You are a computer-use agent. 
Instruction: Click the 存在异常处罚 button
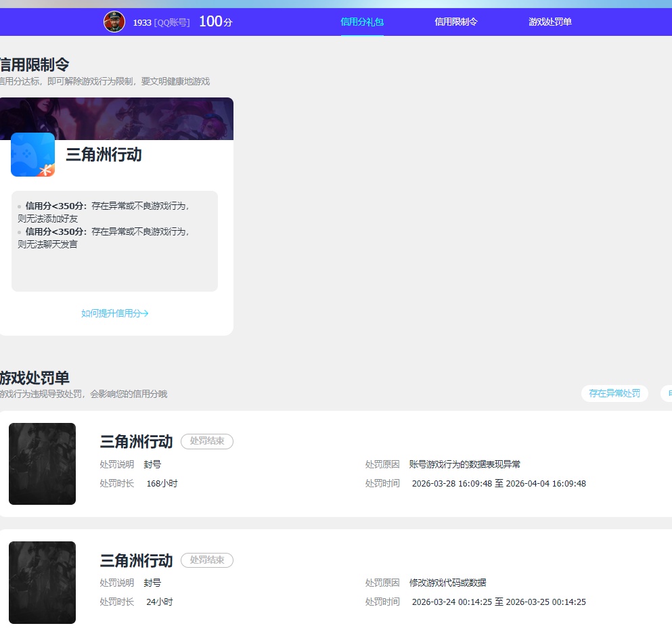pos(614,393)
